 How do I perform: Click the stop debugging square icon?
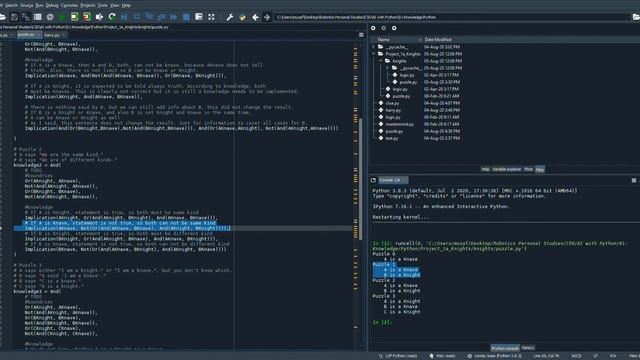[186, 17]
